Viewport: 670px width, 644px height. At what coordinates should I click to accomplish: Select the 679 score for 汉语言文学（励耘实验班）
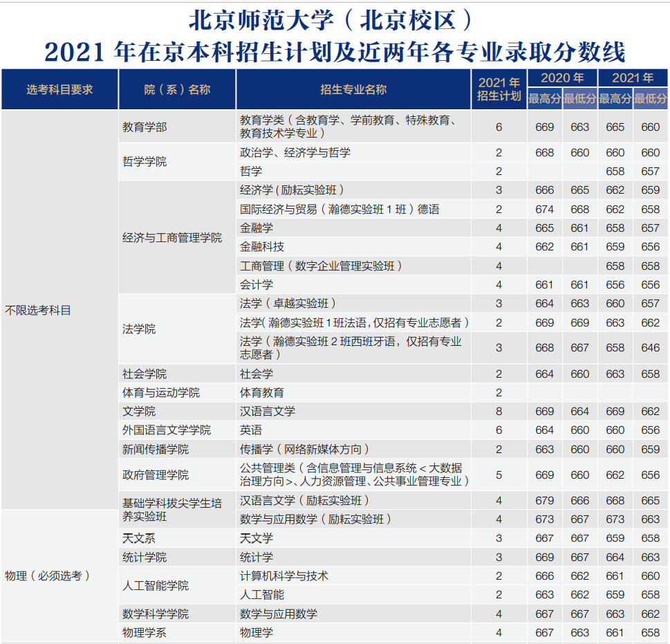click(x=545, y=500)
